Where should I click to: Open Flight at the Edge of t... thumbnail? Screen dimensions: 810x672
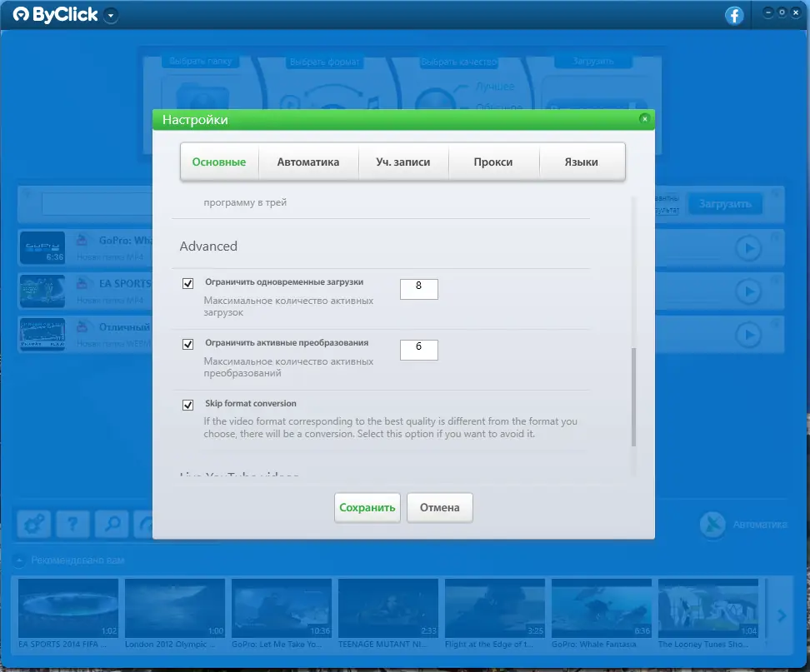[x=495, y=608]
